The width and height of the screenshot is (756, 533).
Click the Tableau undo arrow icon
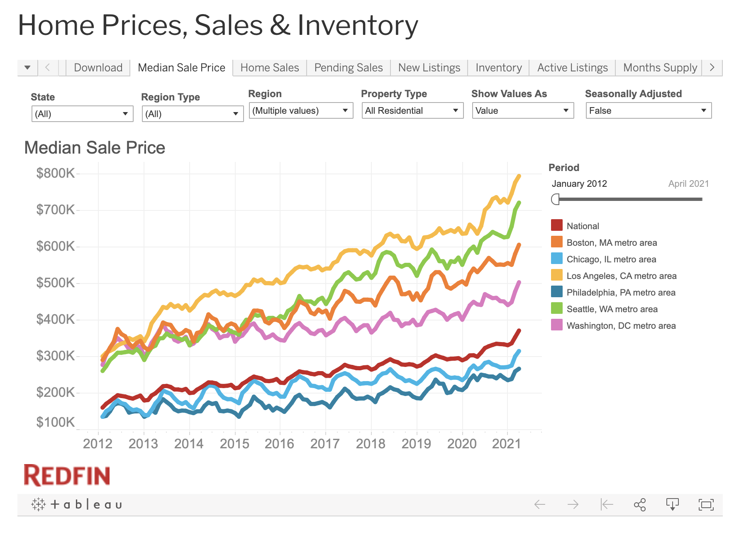(x=539, y=505)
